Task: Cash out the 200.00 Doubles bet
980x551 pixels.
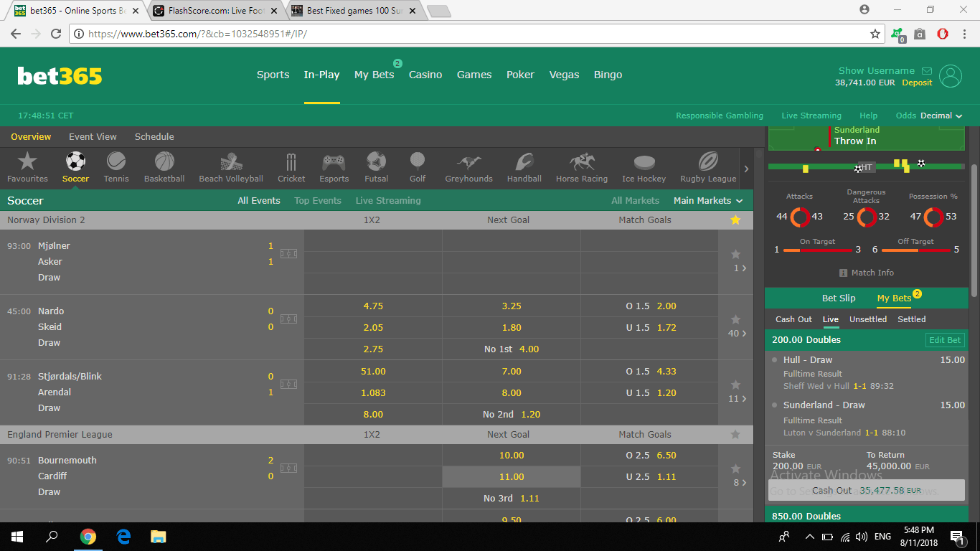Action: (x=867, y=491)
